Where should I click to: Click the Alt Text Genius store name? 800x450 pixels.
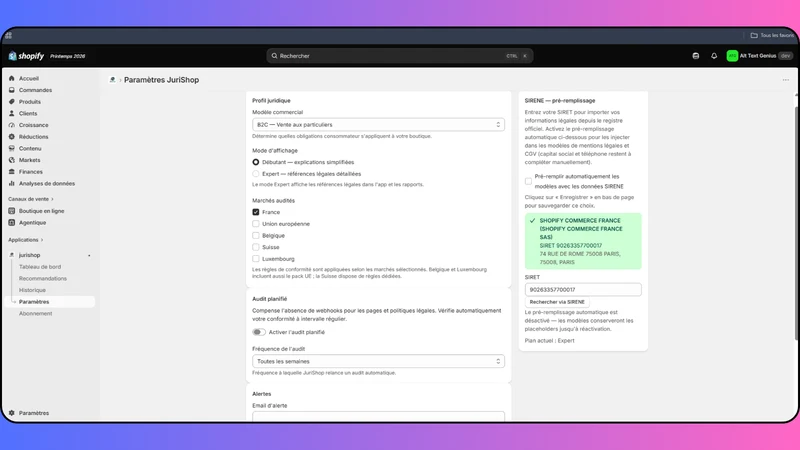758,56
